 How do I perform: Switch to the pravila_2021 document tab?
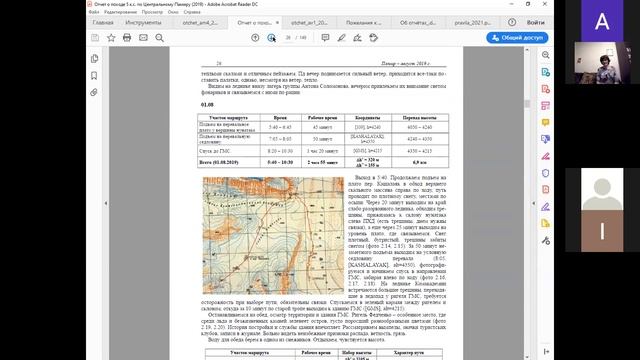click(472, 22)
